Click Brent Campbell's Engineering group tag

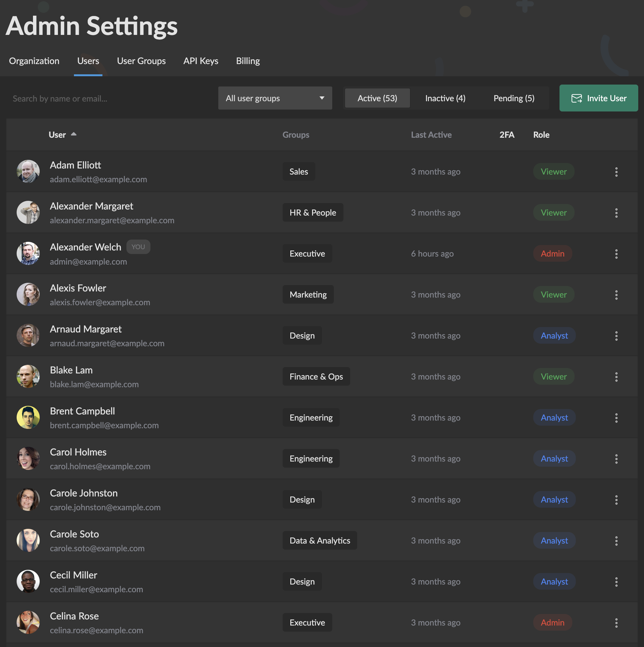(x=311, y=417)
